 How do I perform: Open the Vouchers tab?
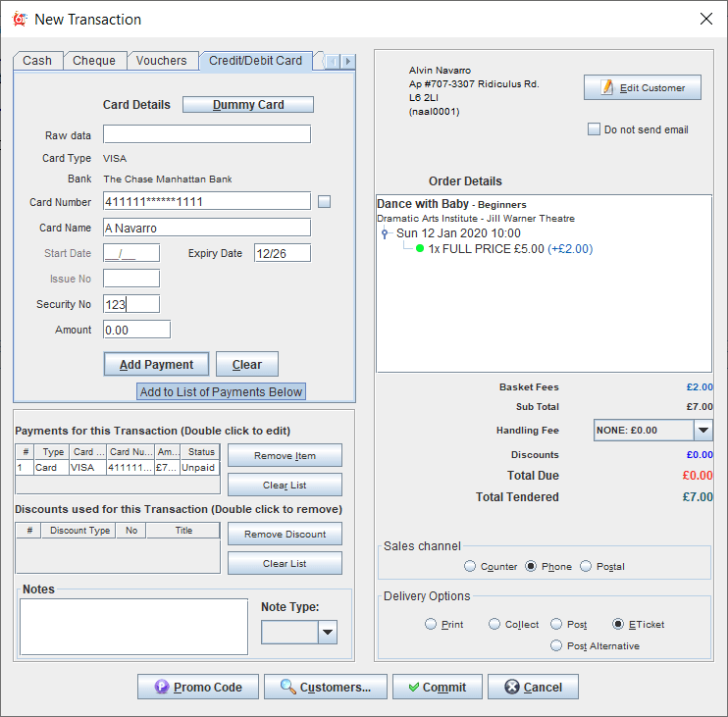tap(161, 61)
